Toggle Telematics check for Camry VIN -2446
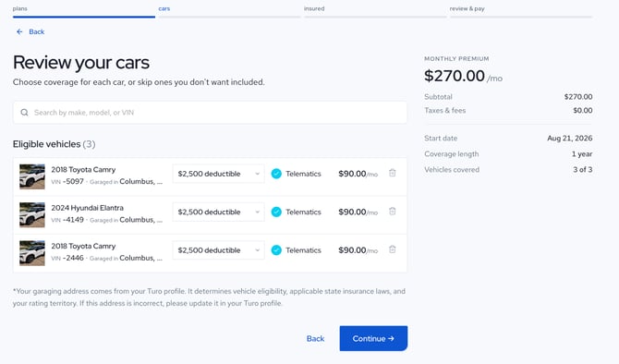 pyautogui.click(x=276, y=250)
